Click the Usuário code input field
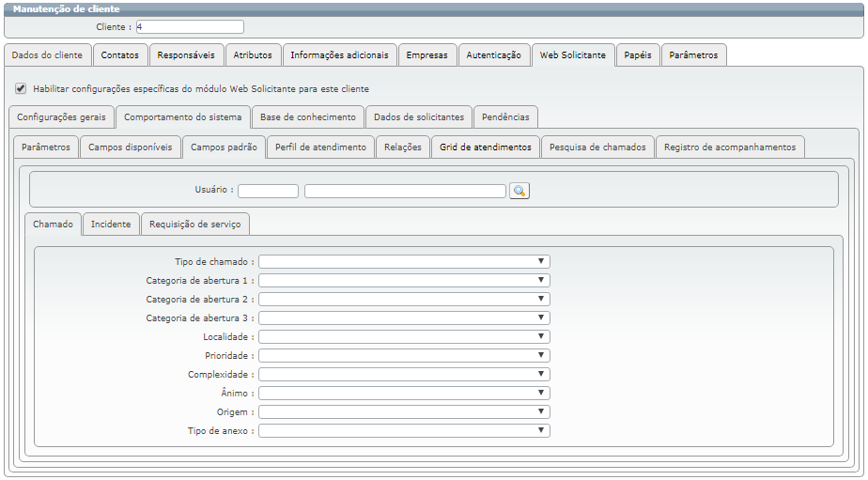Screen dimensions: 868x480 [x=269, y=191]
